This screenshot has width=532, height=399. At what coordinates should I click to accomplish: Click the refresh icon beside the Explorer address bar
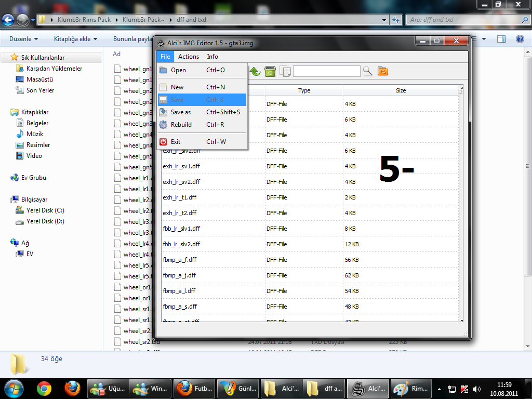(x=395, y=20)
